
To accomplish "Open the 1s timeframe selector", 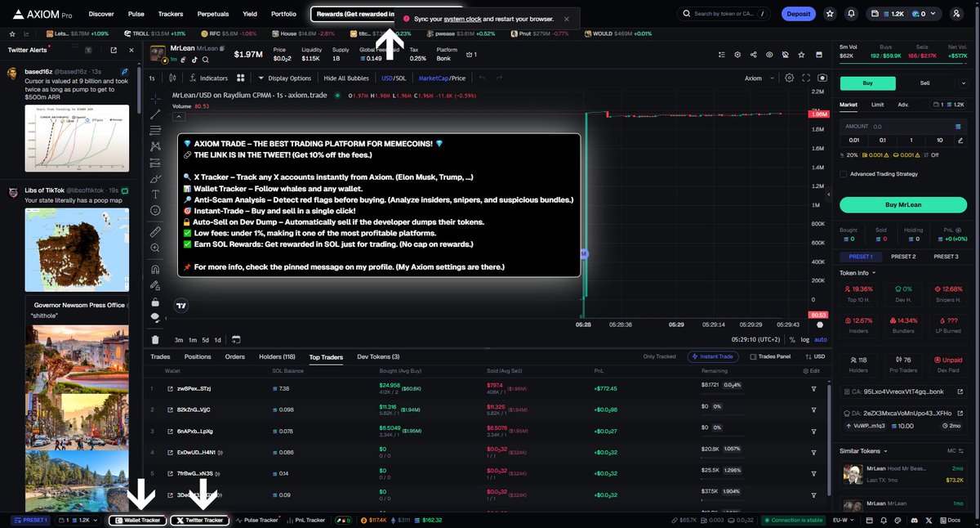I will [152, 78].
